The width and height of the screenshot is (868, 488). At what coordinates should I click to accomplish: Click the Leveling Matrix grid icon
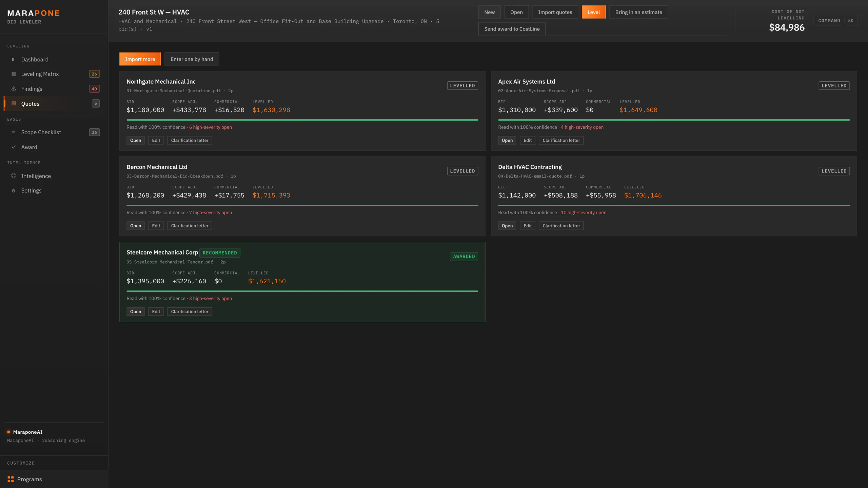tap(14, 74)
